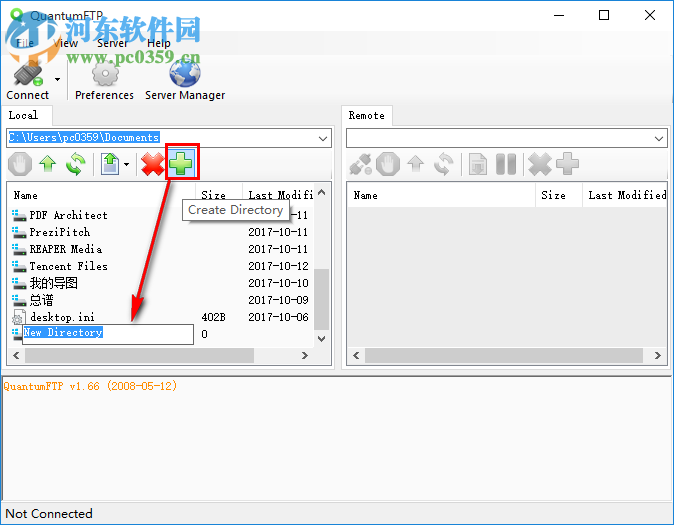Click the remote stop hand icon
Screen dimensions: 674x525
pyautogui.click(x=388, y=164)
